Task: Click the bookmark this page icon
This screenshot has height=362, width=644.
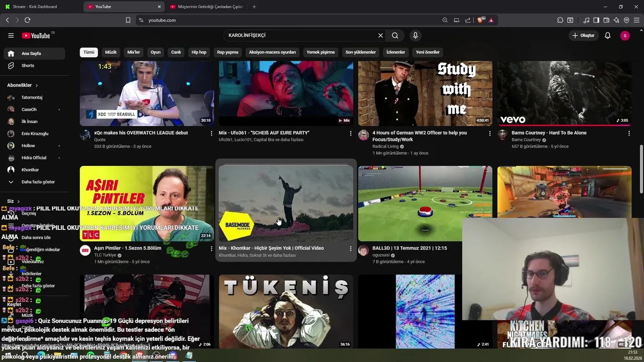Action: tap(128, 20)
